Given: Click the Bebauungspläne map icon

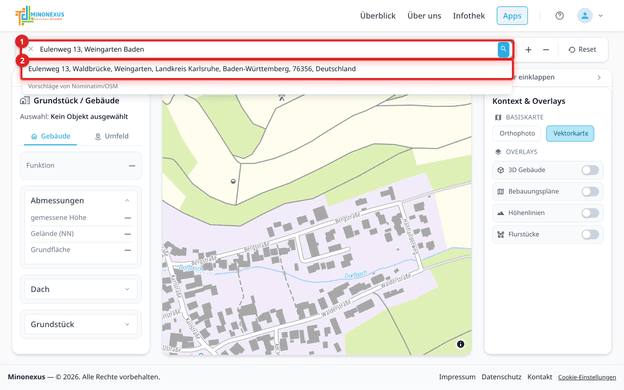Looking at the screenshot, I should coord(501,191).
